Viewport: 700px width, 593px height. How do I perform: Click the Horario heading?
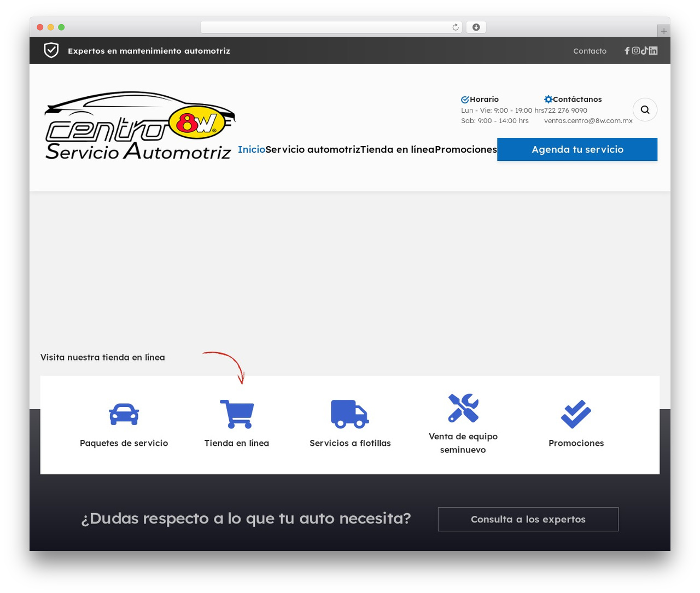click(484, 100)
